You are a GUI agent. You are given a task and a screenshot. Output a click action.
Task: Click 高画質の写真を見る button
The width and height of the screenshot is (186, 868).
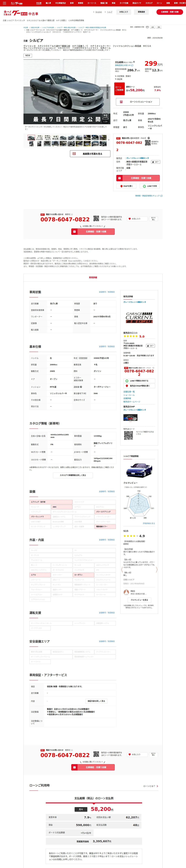click(x=90, y=154)
